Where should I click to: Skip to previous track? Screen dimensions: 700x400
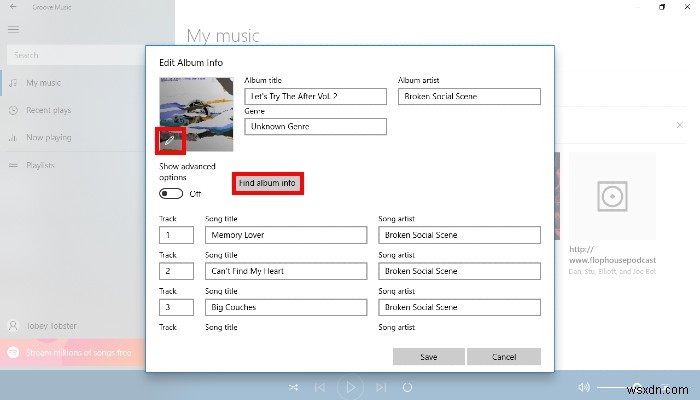click(x=320, y=387)
